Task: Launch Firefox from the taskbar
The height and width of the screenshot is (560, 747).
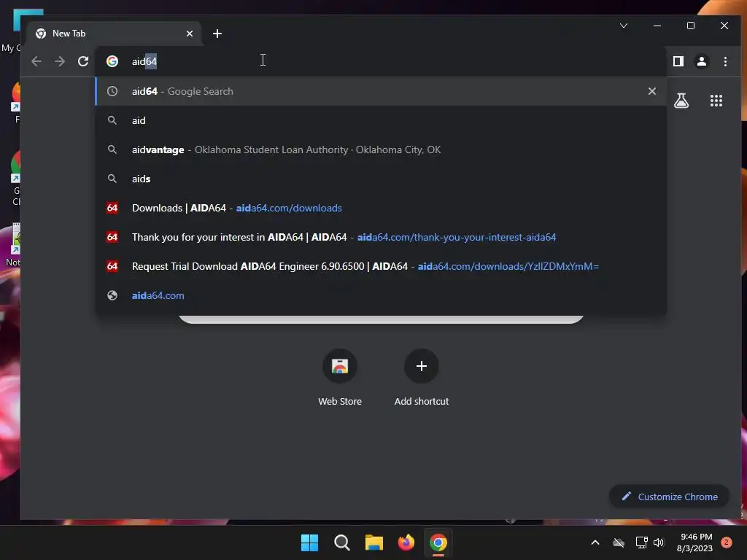Action: coord(406,542)
